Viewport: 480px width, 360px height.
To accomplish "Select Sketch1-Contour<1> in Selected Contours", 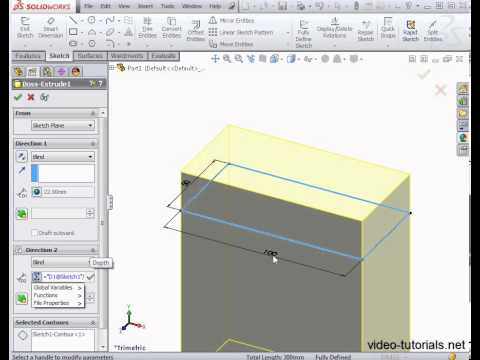I will click(59, 334).
